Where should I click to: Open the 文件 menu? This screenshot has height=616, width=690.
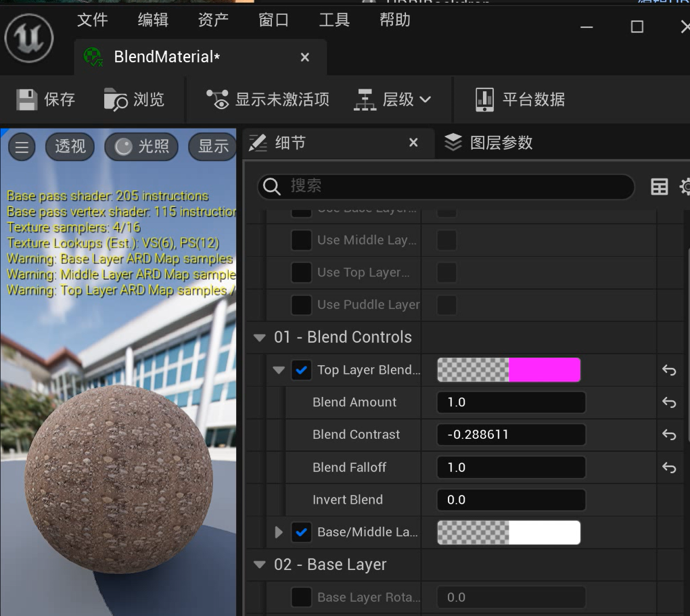click(93, 20)
